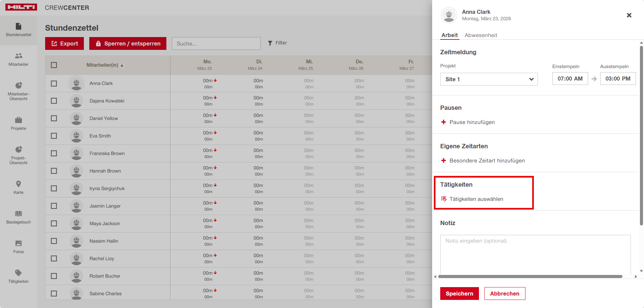Select Eva Smith's row checkbox

(x=54, y=136)
